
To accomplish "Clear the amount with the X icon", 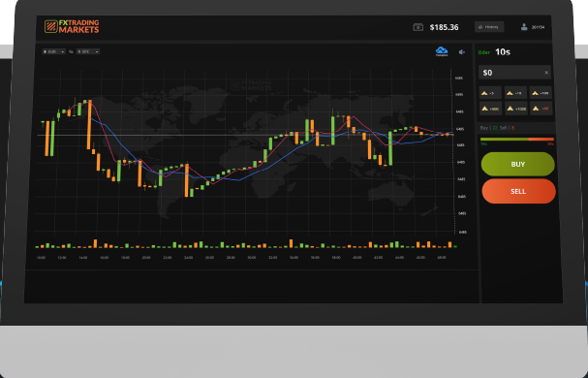I will click(x=546, y=73).
